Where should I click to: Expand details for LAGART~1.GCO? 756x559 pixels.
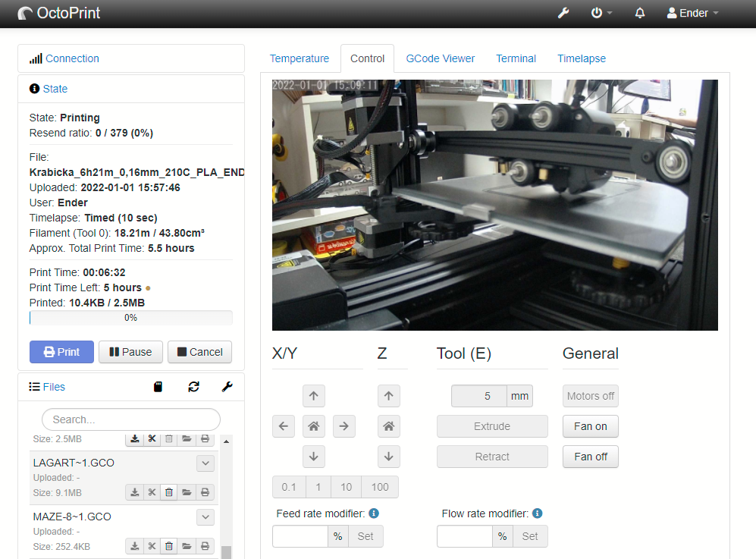[x=205, y=463]
